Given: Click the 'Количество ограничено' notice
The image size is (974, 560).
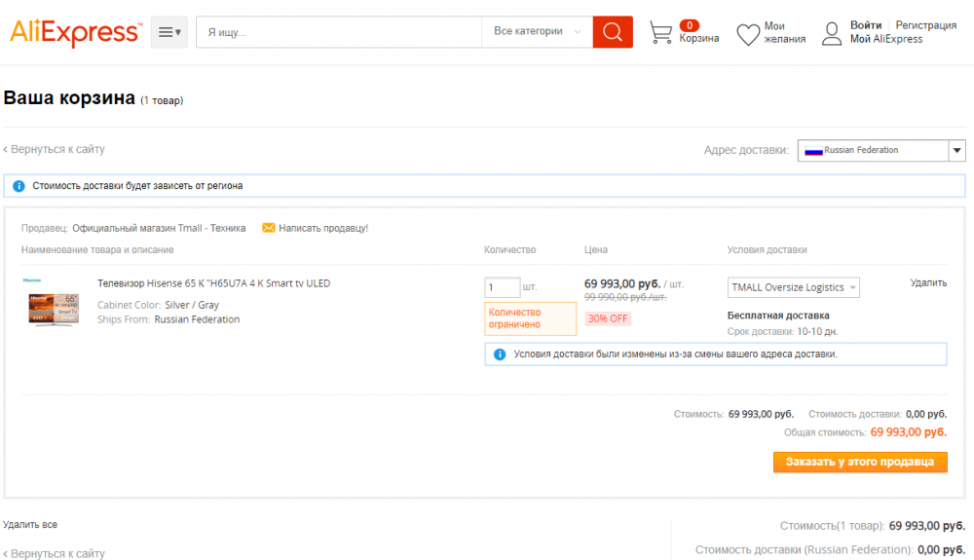Looking at the screenshot, I should coord(530,318).
